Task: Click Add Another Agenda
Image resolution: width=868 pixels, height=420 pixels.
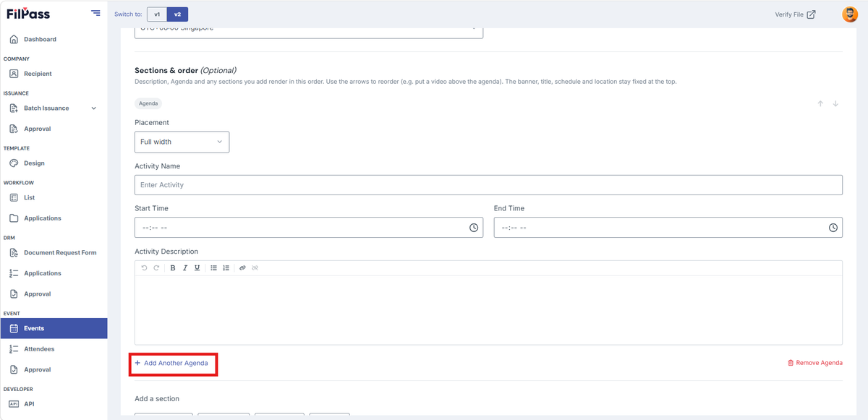Action: (x=172, y=363)
